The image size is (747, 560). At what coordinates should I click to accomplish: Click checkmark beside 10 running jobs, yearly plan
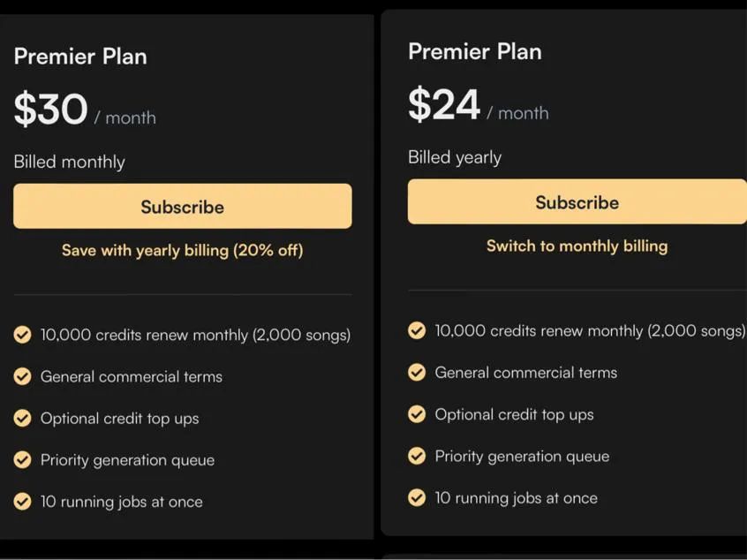coord(417,497)
